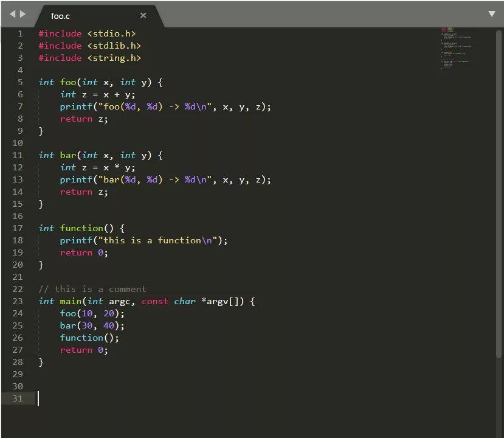Viewport: 504px width, 438px height.
Task: Click 'int foo(int x, int y) {' definition
Action: (x=100, y=82)
